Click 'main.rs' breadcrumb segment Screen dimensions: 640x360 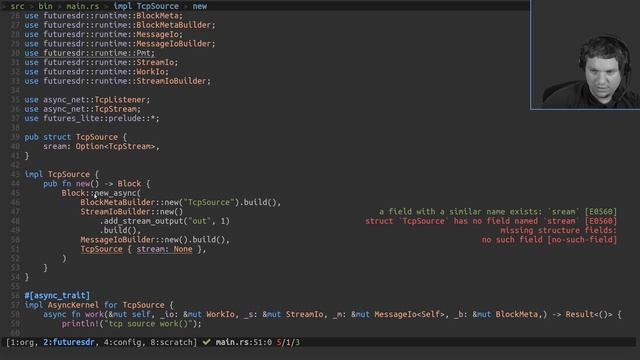82,6
